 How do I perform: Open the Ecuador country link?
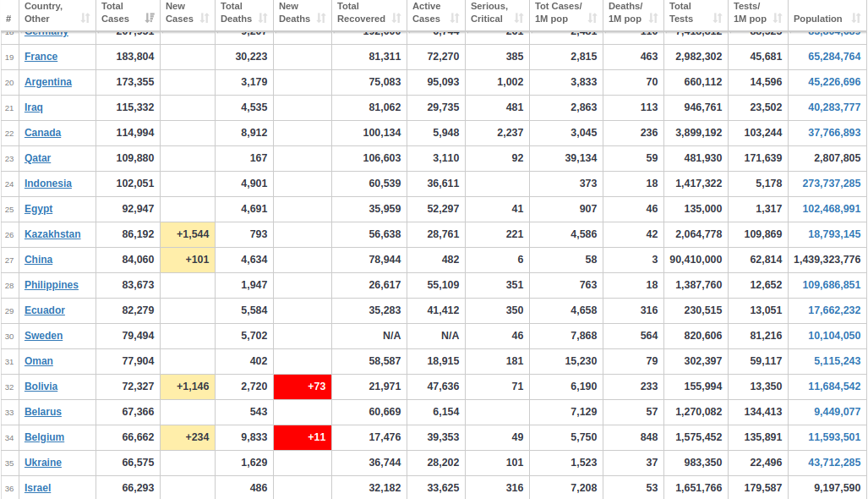click(x=45, y=310)
